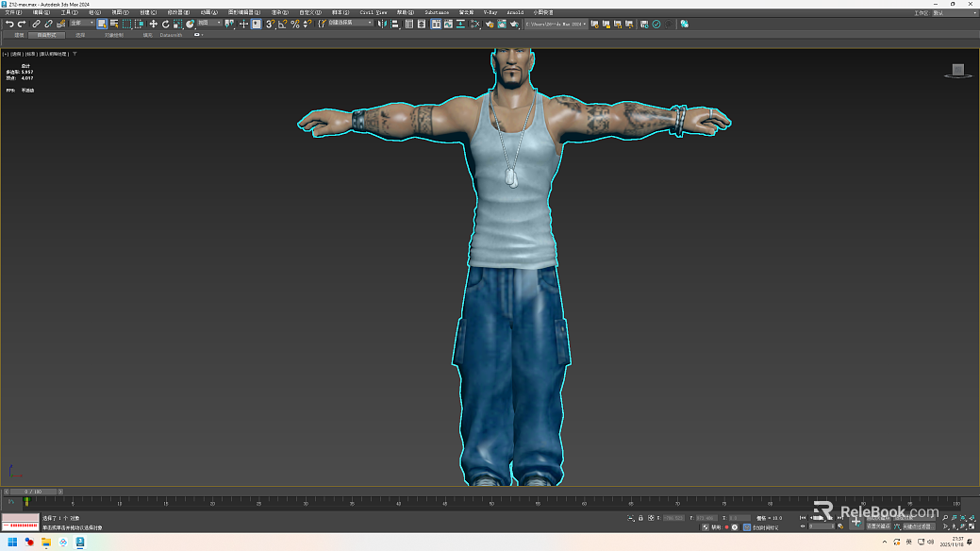Select the Rotate tool
This screenshot has width=980, height=551.
[166, 24]
